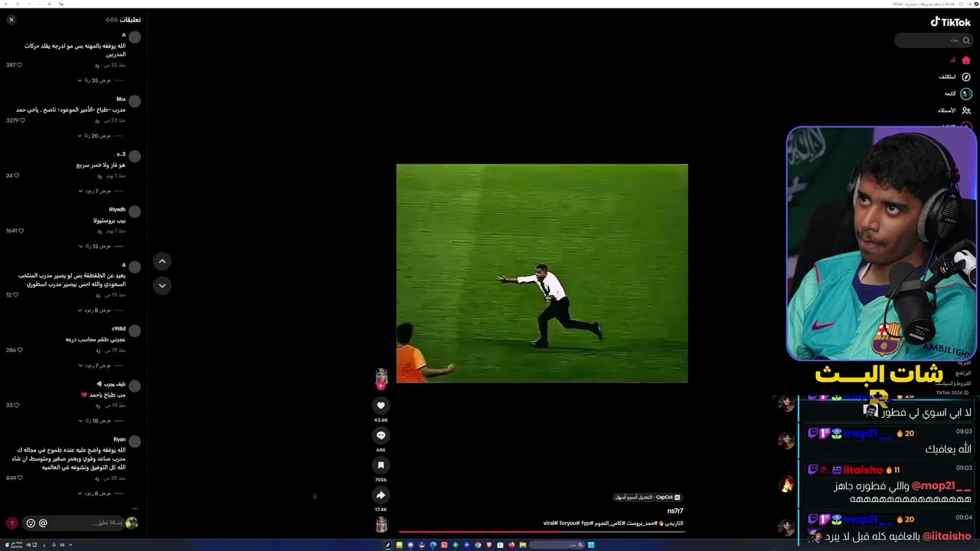This screenshot has height=551, width=980.
Task: Go to next video with the down arrow
Action: point(162,285)
